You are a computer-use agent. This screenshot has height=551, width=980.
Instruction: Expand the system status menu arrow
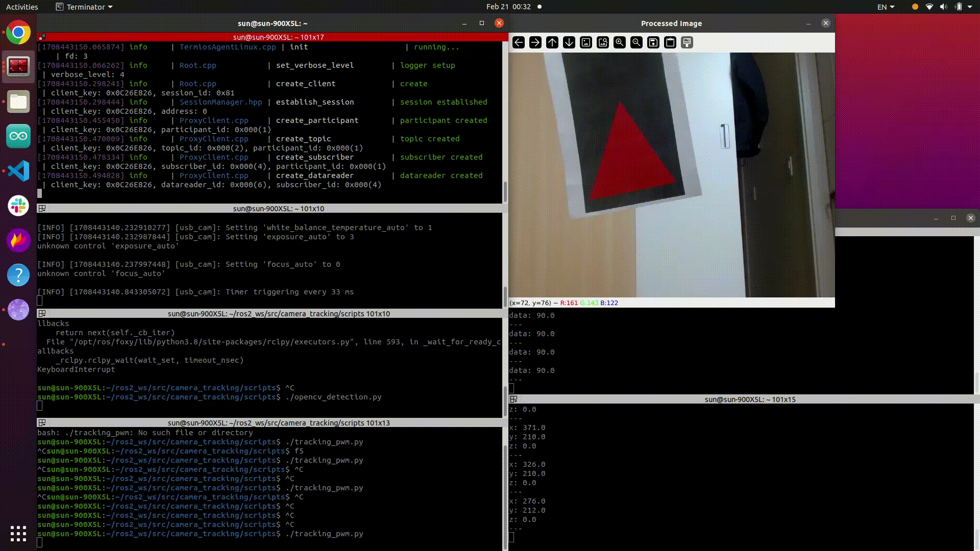tap(970, 7)
